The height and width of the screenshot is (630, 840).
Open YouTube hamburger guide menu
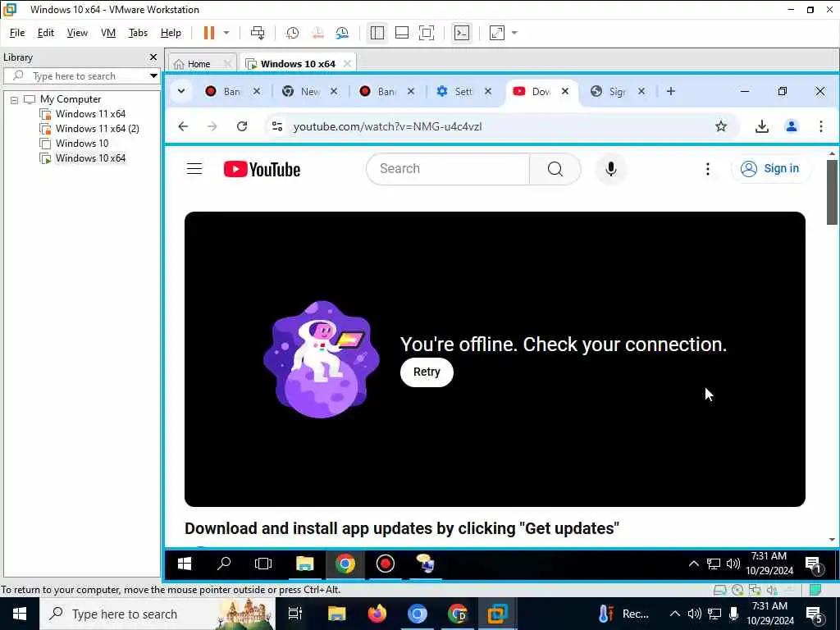tap(194, 169)
